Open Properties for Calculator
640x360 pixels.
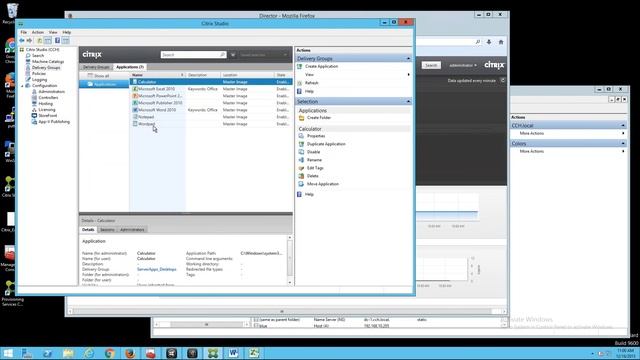316,136
